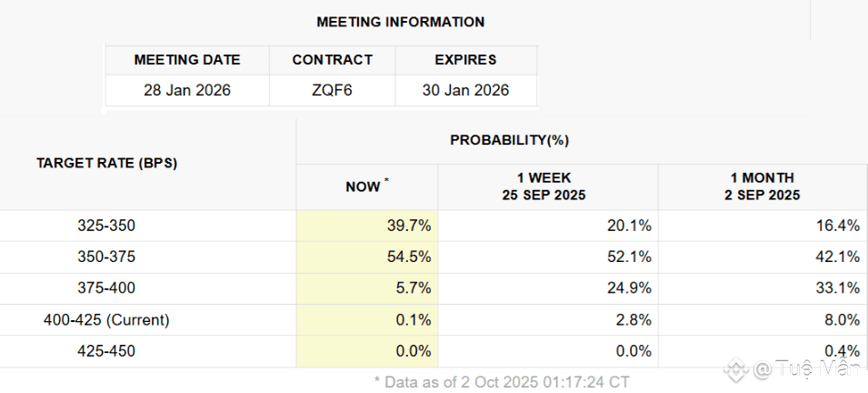Select the TARGET RATE (BPS) header

pos(106,164)
